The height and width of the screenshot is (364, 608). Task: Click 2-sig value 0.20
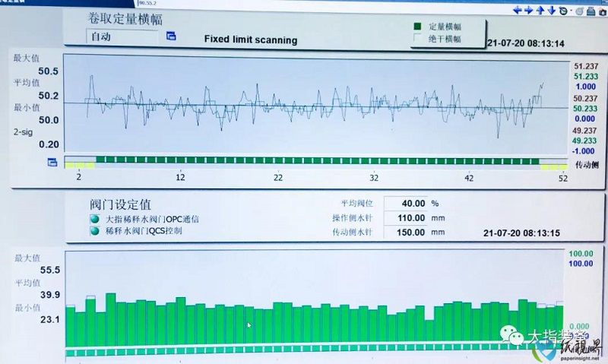(49, 144)
